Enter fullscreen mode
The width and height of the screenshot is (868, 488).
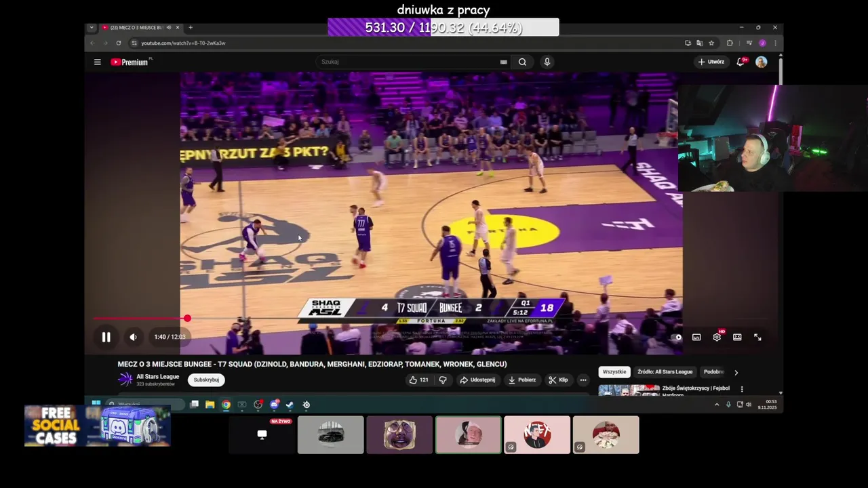757,337
